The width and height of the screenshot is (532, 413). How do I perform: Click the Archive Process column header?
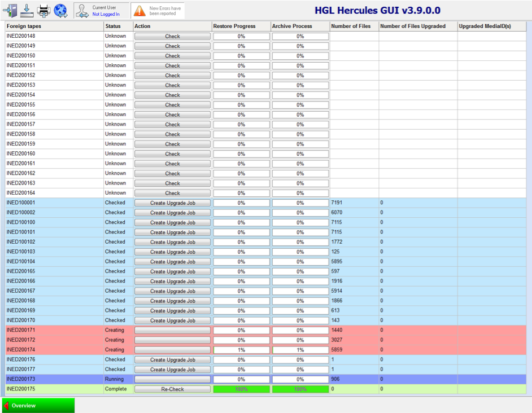click(x=300, y=26)
